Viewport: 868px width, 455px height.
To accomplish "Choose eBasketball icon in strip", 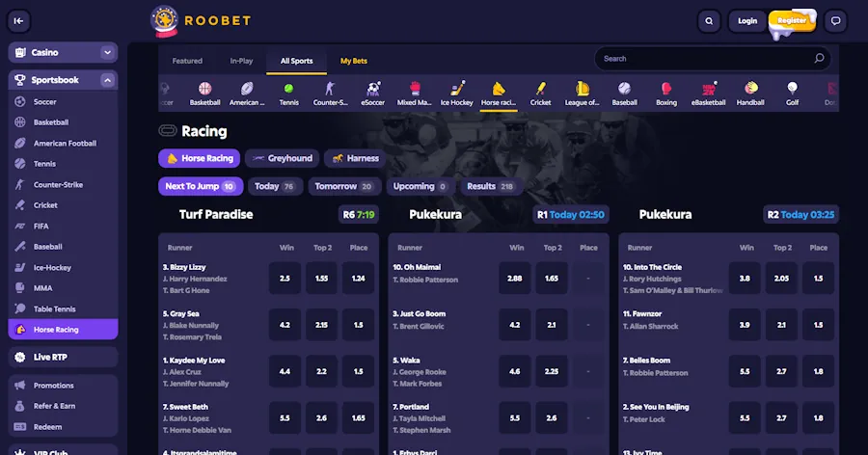I will pyautogui.click(x=708, y=94).
